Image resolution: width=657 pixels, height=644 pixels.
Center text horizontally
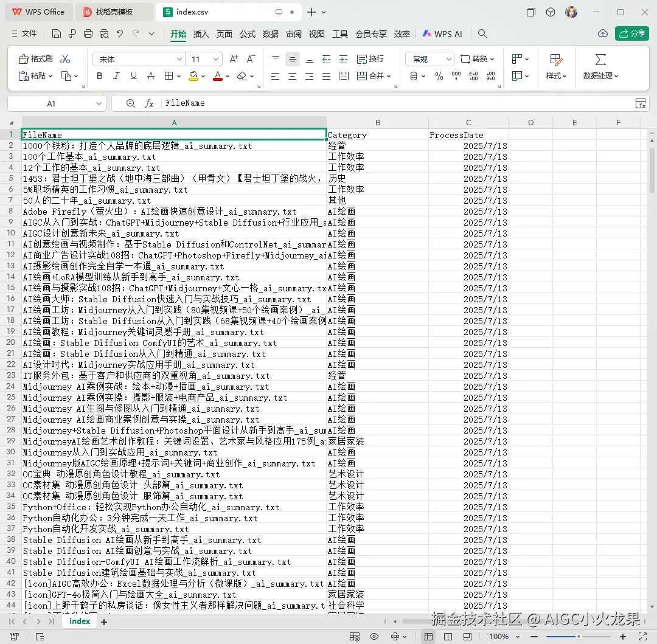click(293, 76)
